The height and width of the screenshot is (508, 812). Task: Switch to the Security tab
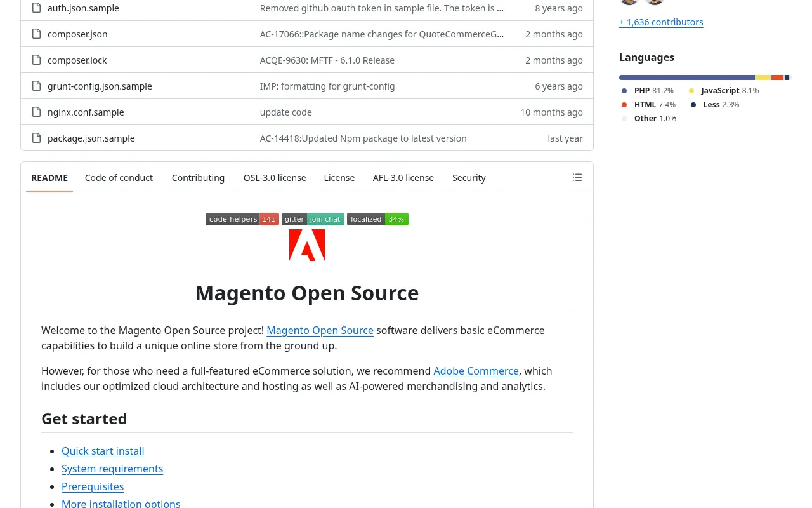pyautogui.click(x=469, y=178)
